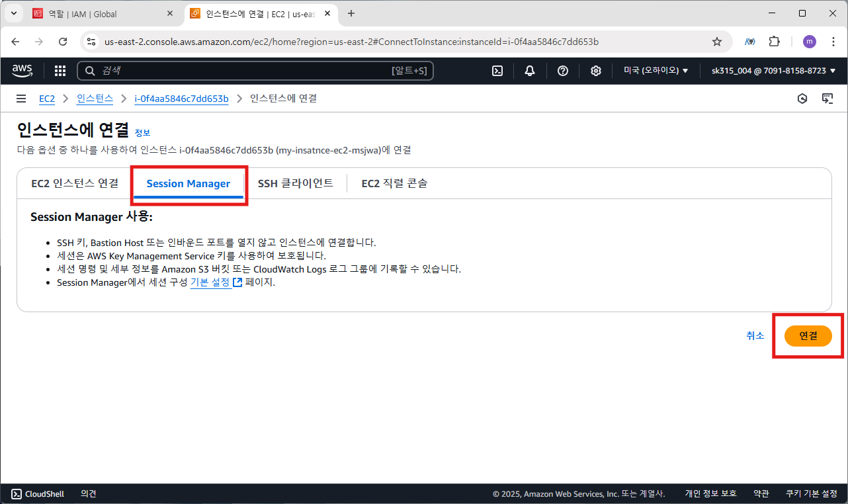Click the AWS 검색 search field
Screen dimensions: 848x504
[255, 71]
